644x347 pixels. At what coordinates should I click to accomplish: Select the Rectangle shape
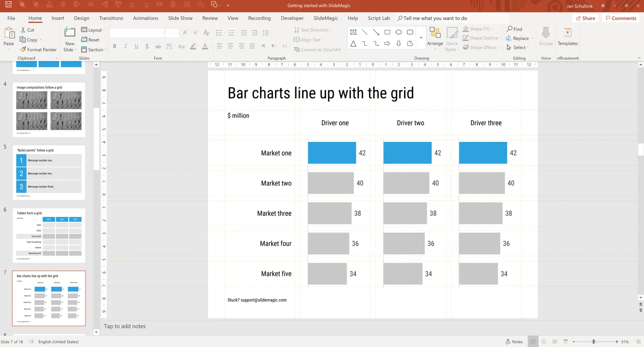click(x=387, y=32)
